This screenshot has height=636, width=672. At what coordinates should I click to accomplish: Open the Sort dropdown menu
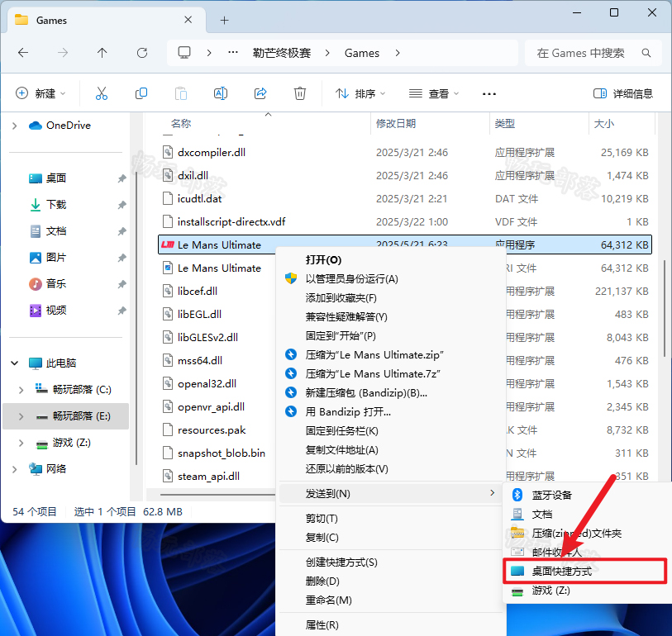[360, 93]
